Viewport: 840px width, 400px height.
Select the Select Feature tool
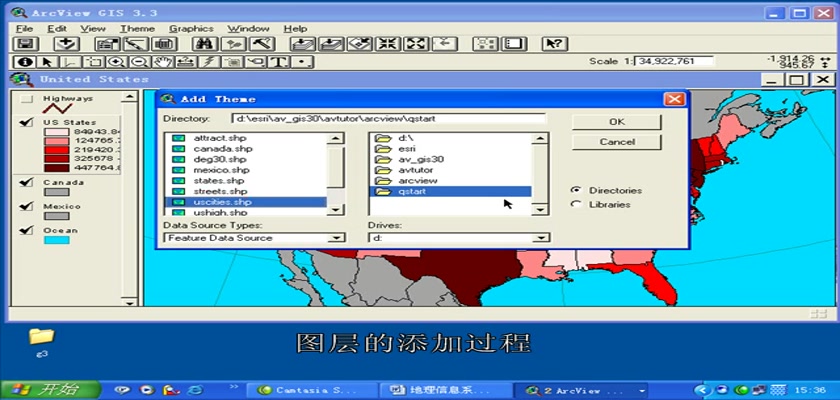point(94,62)
